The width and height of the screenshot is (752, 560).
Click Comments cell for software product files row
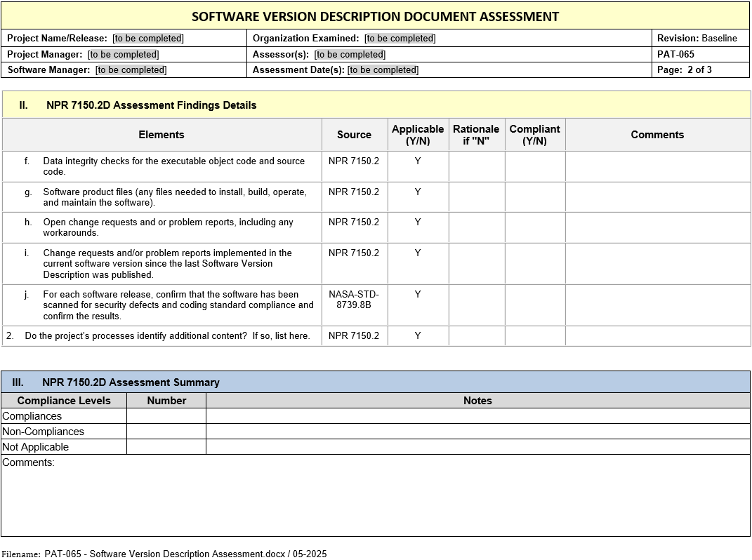(657, 197)
